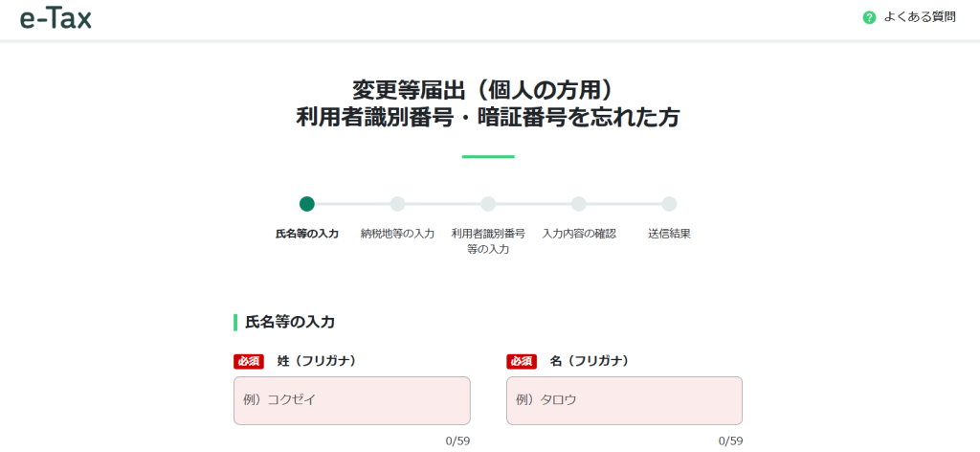The height and width of the screenshot is (452, 980).
Task: Click the e-Tax logo in the header
Action: pos(56,17)
